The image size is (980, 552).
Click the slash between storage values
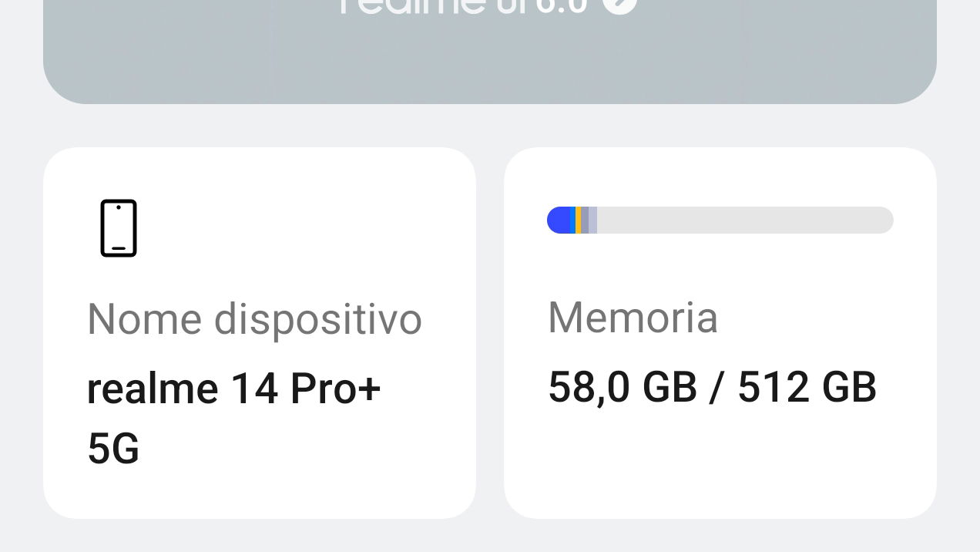(x=717, y=387)
